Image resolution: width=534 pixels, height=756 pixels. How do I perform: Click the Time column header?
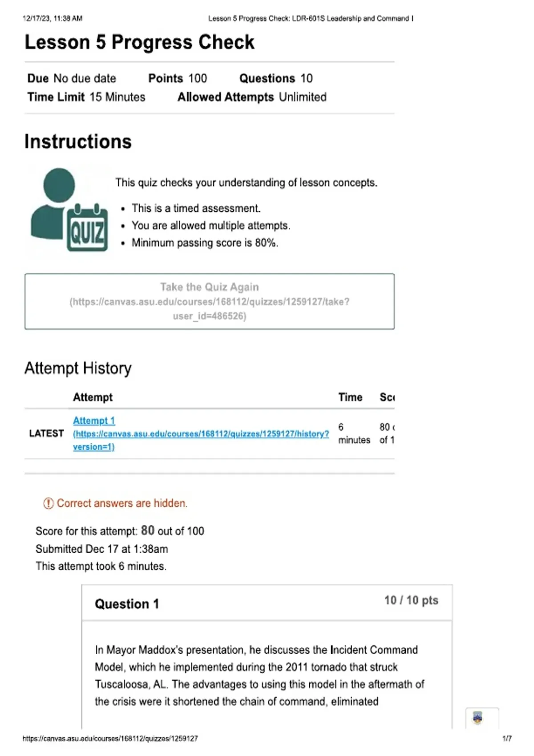pyautogui.click(x=350, y=397)
